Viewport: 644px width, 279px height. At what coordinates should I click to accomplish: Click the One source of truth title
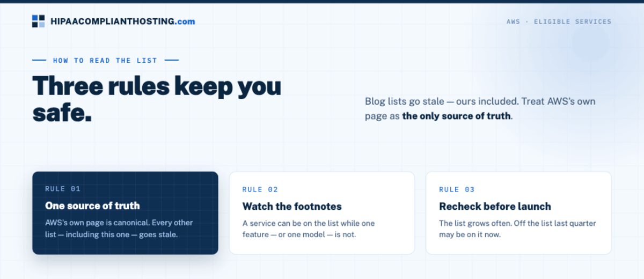click(x=92, y=205)
